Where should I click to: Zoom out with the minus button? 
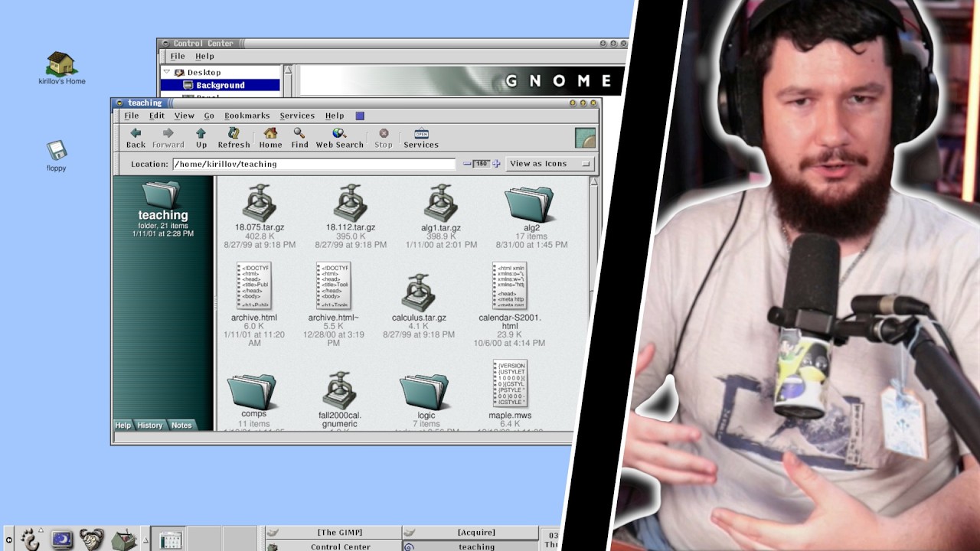(x=467, y=164)
